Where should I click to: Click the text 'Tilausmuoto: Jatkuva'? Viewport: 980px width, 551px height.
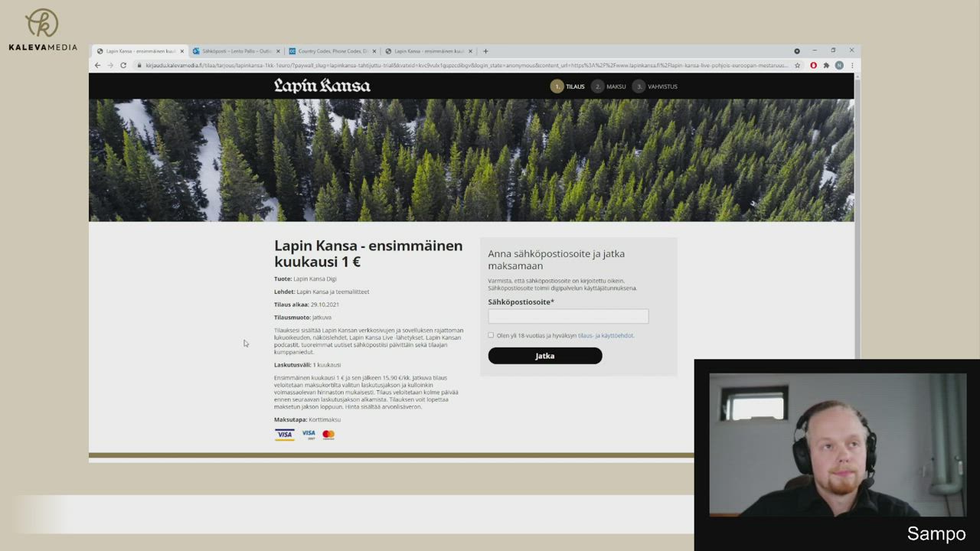pyautogui.click(x=302, y=317)
